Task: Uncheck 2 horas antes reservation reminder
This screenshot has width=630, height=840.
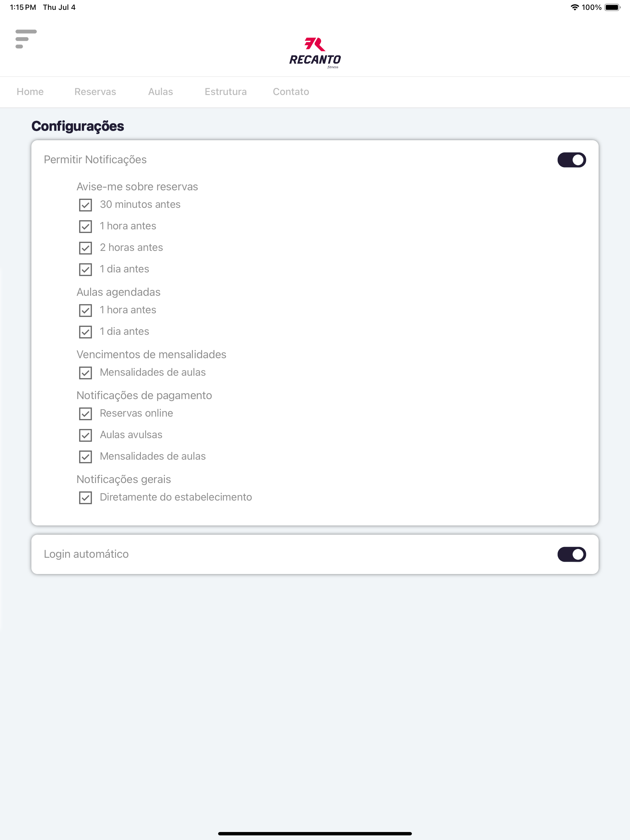Action: pyautogui.click(x=86, y=248)
